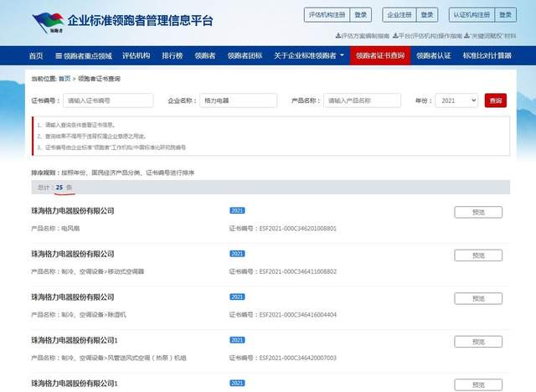The image size is (536, 392).
Task: Preview the 移动式空调器 certificate
Action: tap(478, 255)
